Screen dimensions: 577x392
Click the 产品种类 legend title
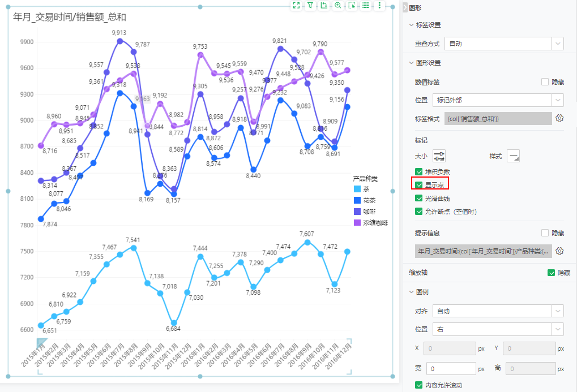click(365, 179)
